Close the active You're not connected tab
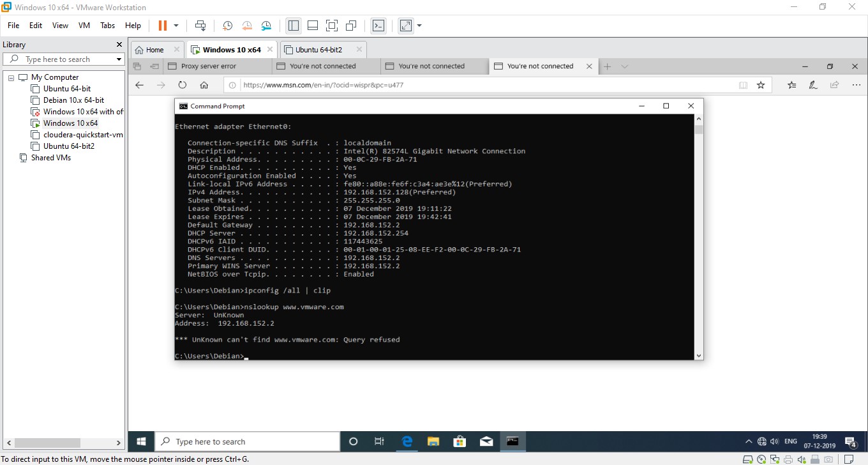This screenshot has width=868, height=465. click(589, 66)
